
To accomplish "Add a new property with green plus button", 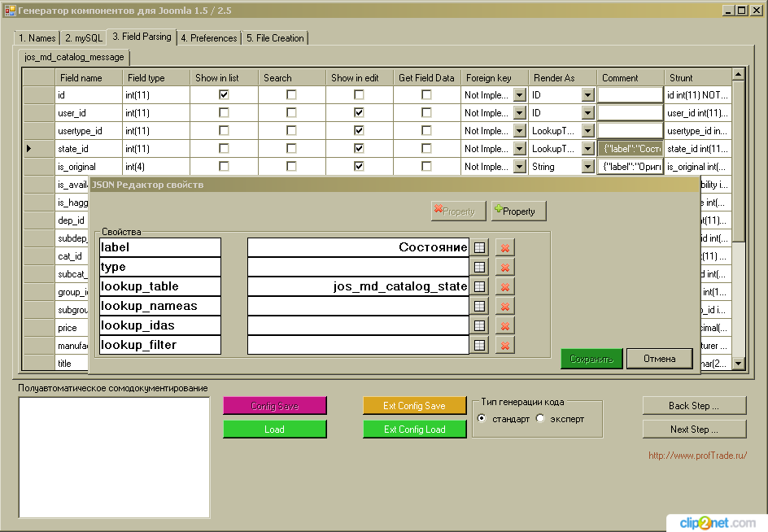I will point(518,211).
